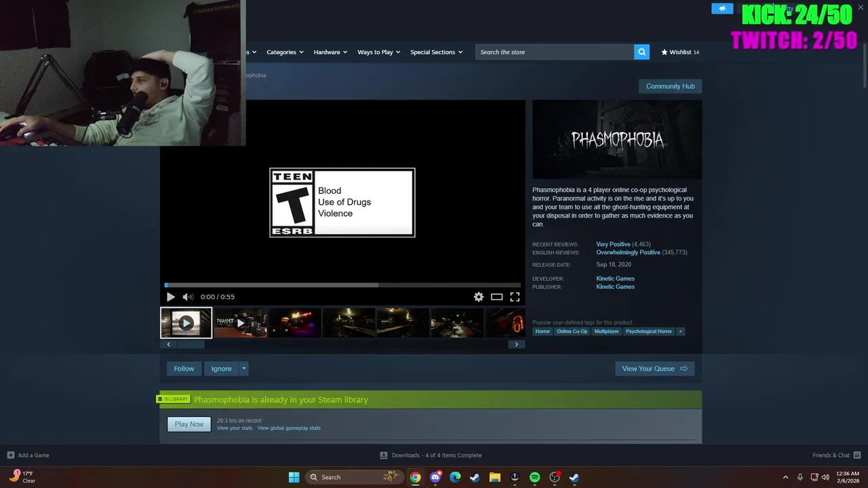The height and width of the screenshot is (488, 868).
Task: Open Google Chrome from taskbar
Action: pyautogui.click(x=415, y=477)
